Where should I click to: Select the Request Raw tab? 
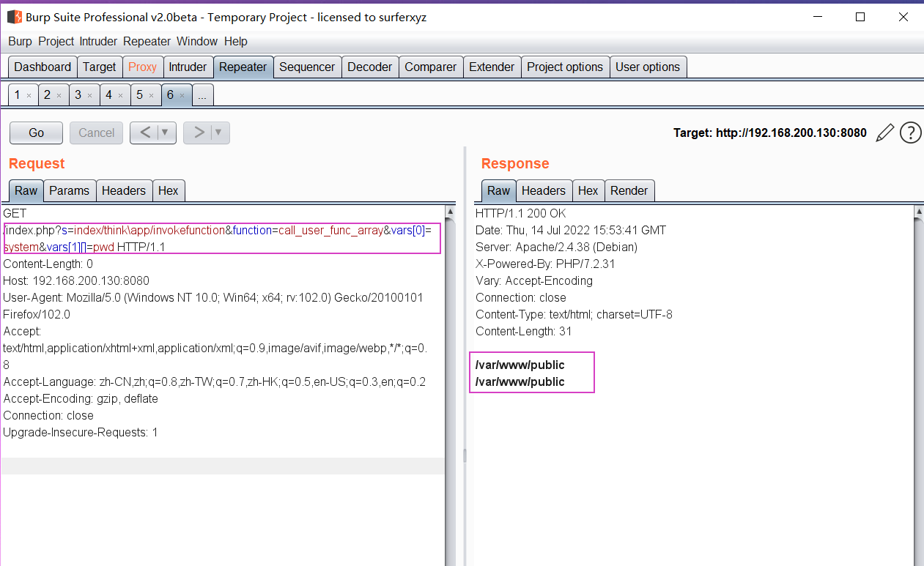[x=26, y=190]
